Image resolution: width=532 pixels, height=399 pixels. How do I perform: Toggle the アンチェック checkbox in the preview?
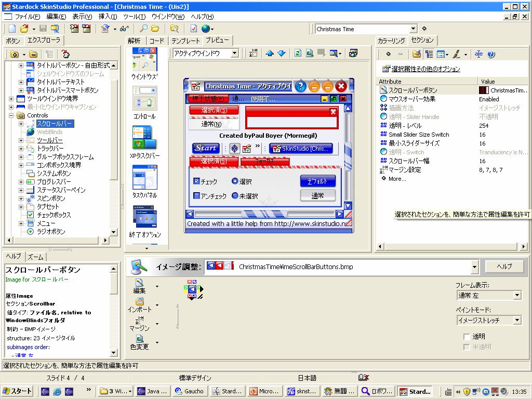click(x=196, y=196)
